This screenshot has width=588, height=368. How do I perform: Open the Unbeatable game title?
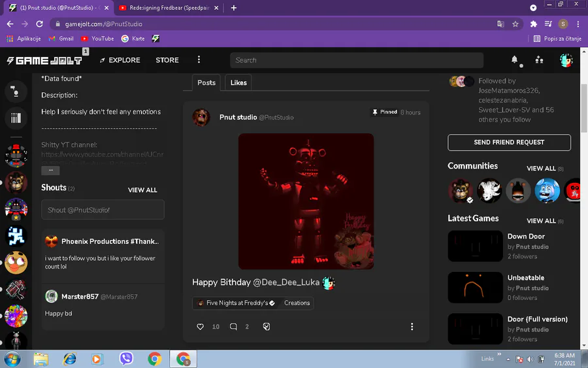(x=526, y=278)
